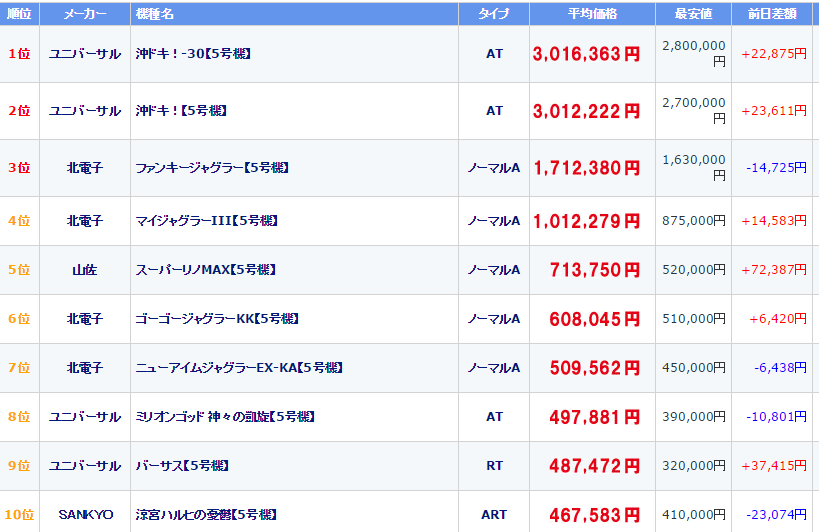819x532 pixels.
Task: Select average price 487,472円
Action: coord(594,466)
